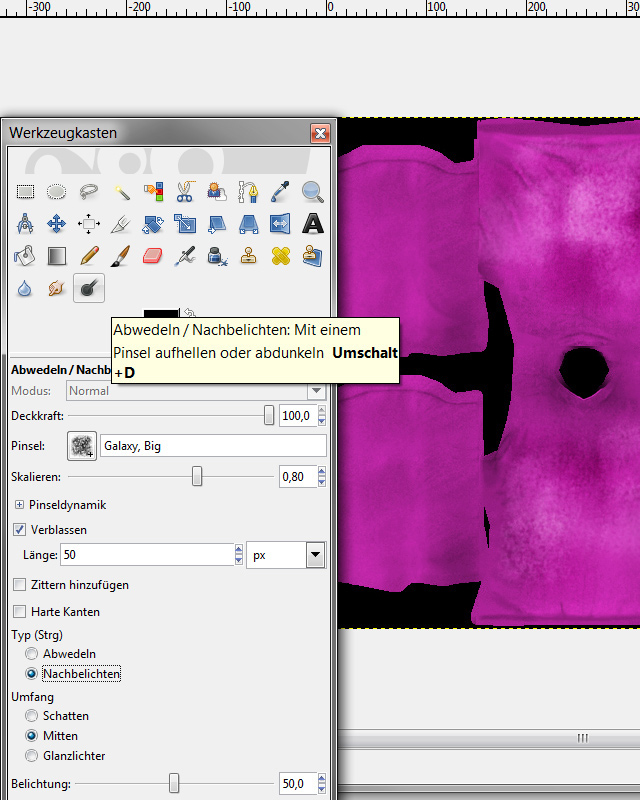The height and width of the screenshot is (800, 640).
Task: Change Skalieren with stepper arrows
Action: (322, 477)
